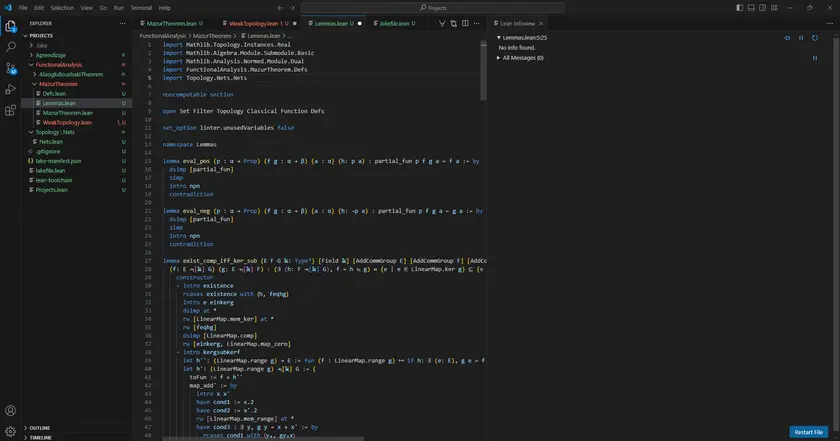Open the Run menu
Screen dimensions: 840x441
coord(118,8)
